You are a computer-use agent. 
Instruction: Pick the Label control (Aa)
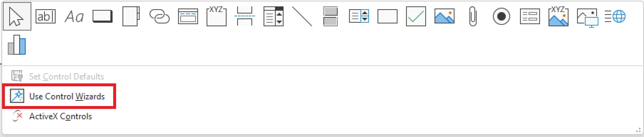coord(74,17)
